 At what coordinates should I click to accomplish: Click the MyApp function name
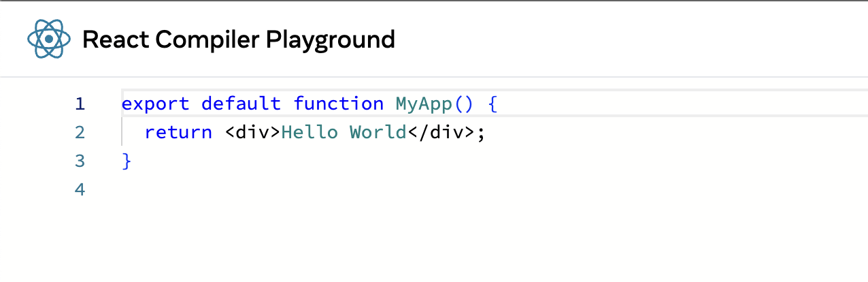(424, 104)
